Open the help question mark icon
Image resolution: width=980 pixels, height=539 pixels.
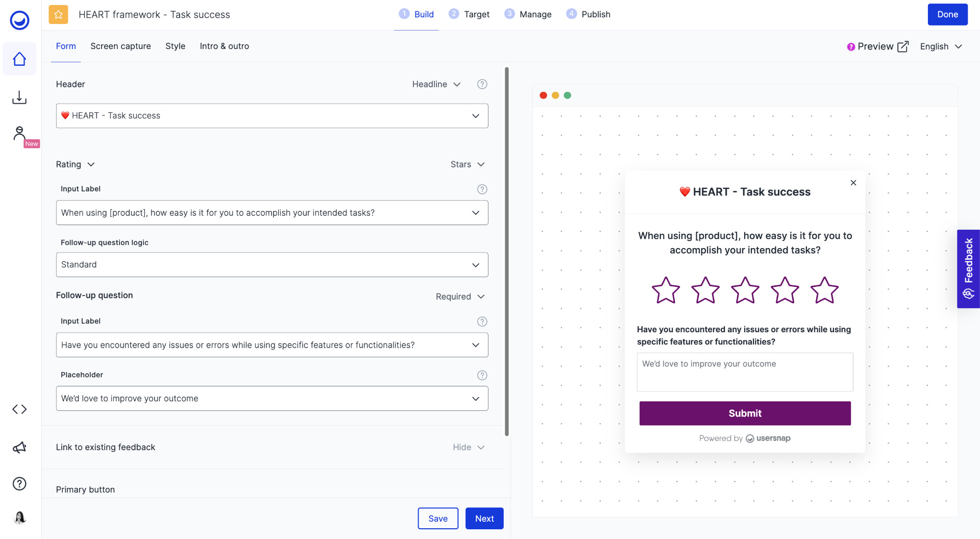point(19,483)
